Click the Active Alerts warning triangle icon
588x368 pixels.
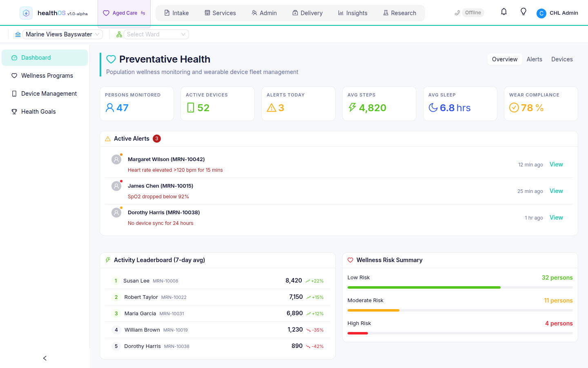click(108, 139)
